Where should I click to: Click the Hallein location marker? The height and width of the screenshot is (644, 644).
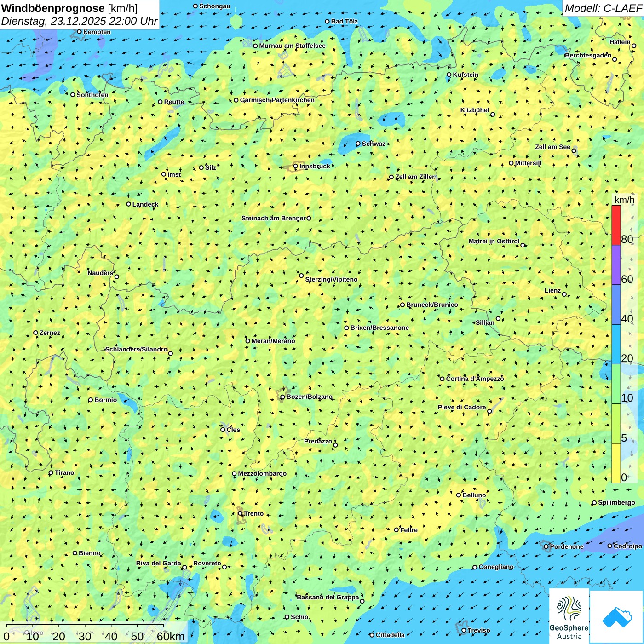pos(634,46)
